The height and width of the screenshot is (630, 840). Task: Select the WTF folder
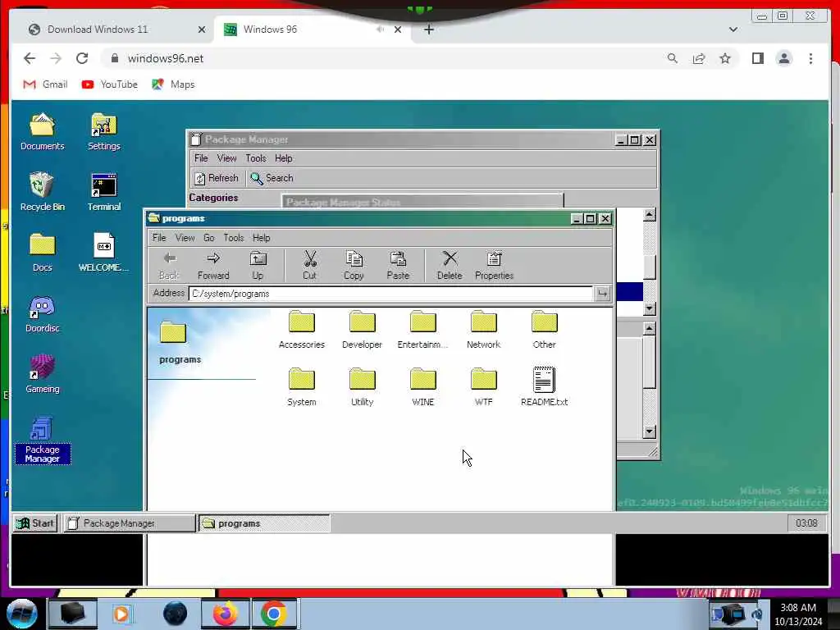483,387
